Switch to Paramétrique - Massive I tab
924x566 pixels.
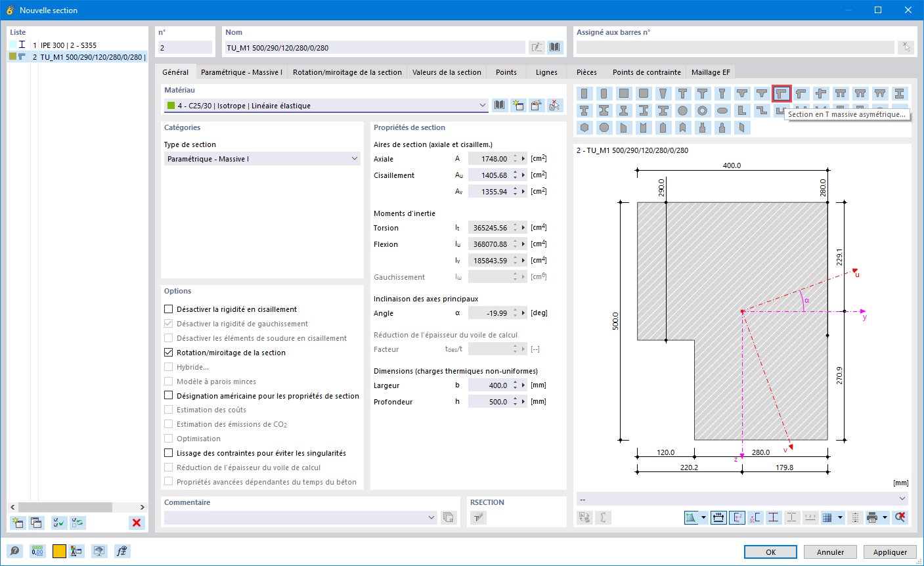[242, 72]
